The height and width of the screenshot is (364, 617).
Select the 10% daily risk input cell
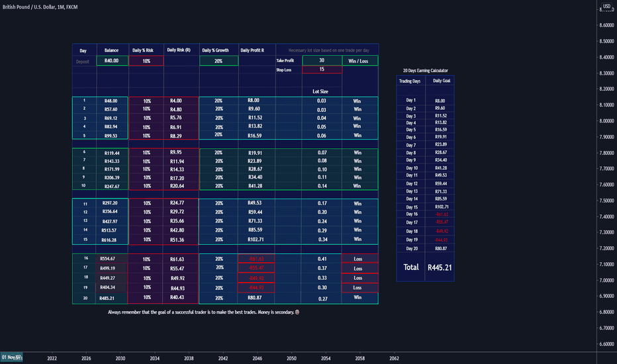pos(146,61)
